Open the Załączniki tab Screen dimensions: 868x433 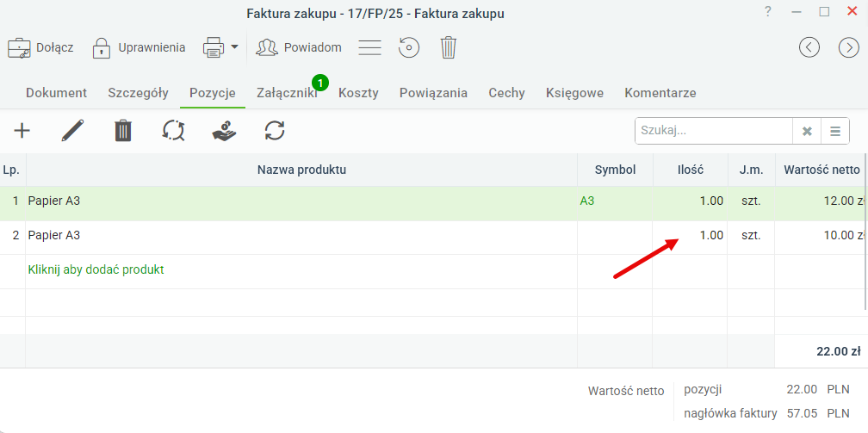pos(287,93)
